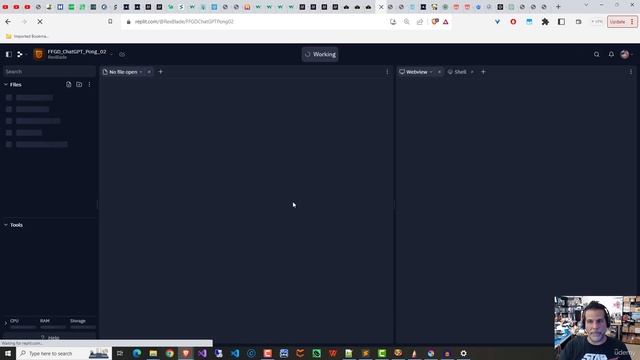Click the share page icon in address bar
Screen dimensions: 640x360
(x=420, y=22)
